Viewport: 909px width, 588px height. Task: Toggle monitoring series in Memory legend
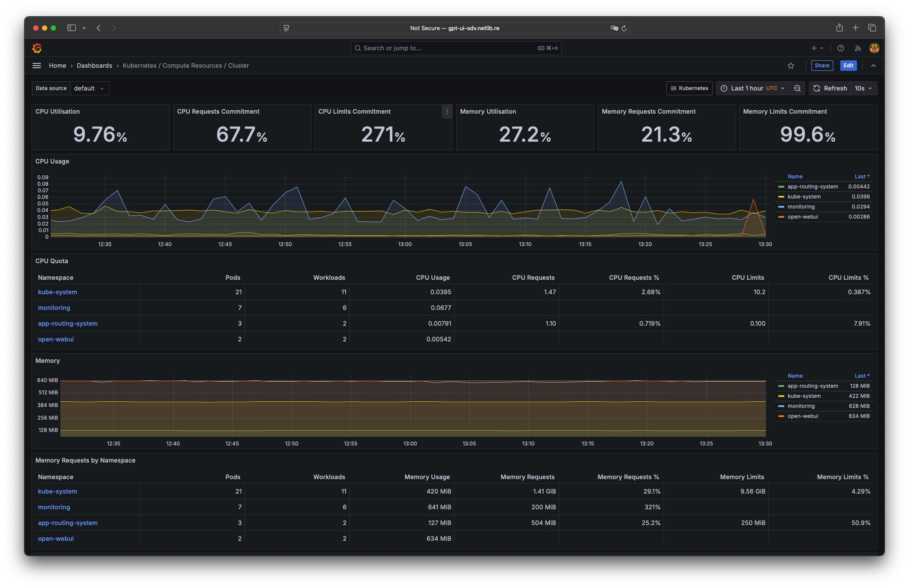801,406
